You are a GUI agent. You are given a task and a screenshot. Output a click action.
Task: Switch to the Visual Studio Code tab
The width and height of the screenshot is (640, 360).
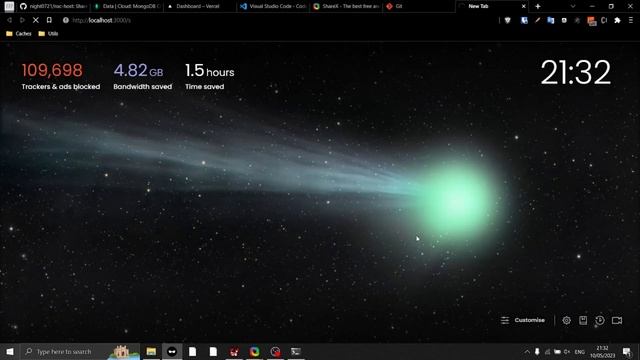(x=273, y=6)
